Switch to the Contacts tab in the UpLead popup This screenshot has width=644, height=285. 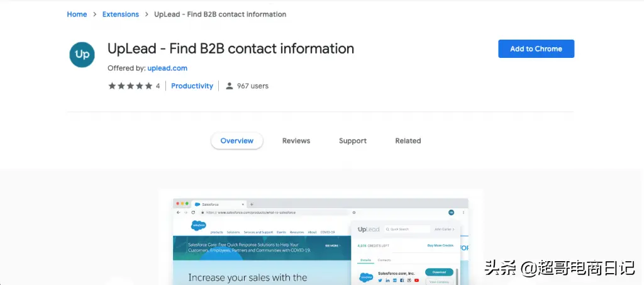coord(384,260)
